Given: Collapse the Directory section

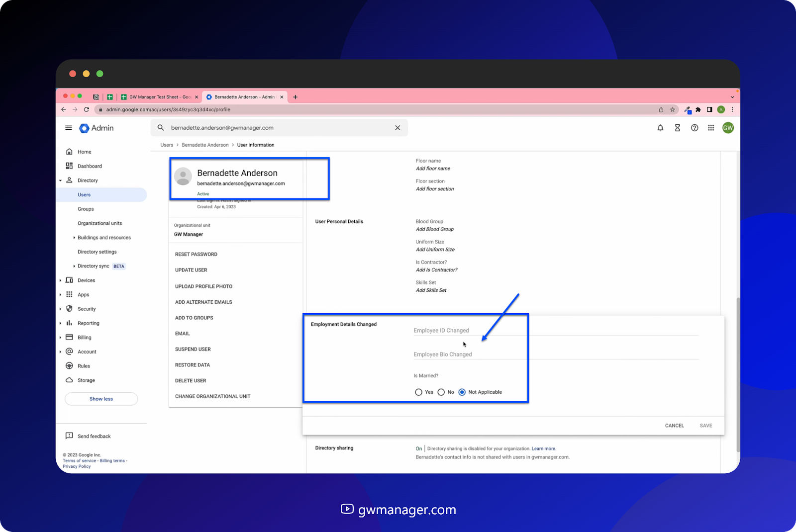Looking at the screenshot, I should pos(60,180).
